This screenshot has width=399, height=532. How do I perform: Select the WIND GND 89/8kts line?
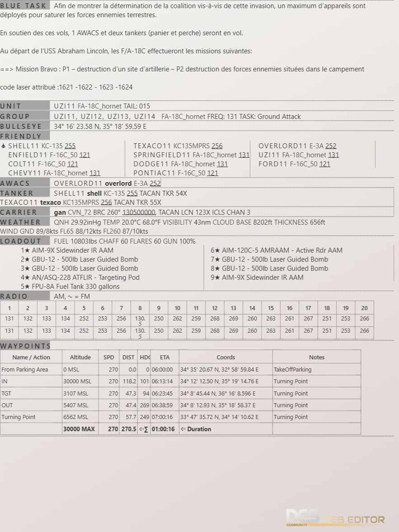[x=74, y=231]
